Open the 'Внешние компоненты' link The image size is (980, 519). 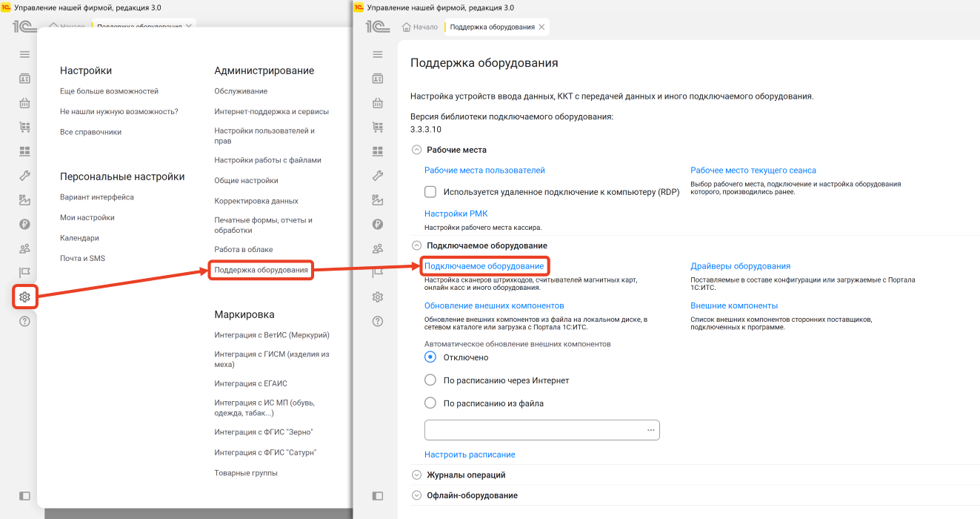click(734, 305)
